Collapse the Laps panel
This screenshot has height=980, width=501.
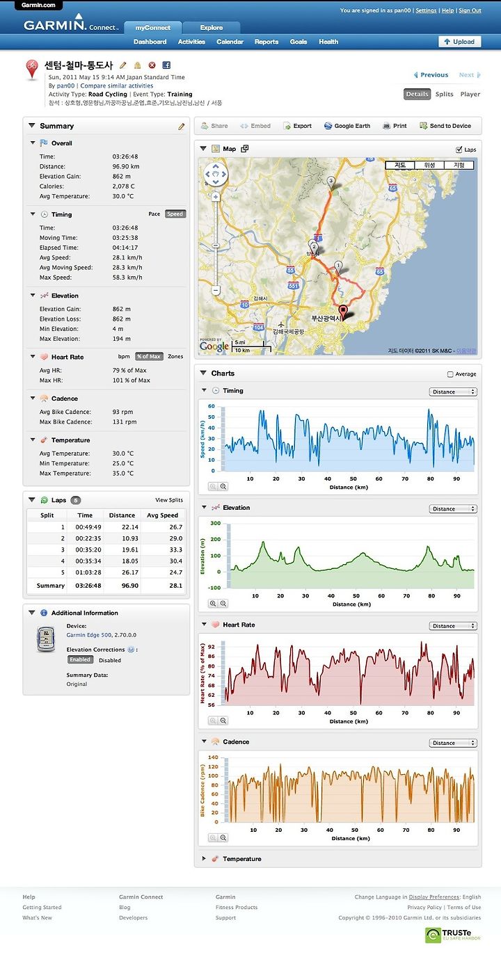[32, 499]
